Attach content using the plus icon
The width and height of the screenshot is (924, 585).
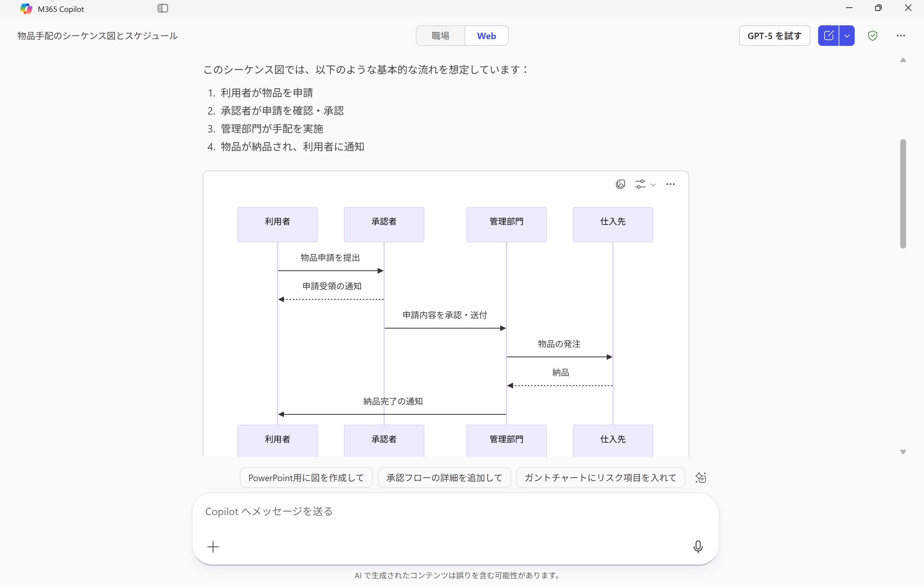[x=213, y=547]
